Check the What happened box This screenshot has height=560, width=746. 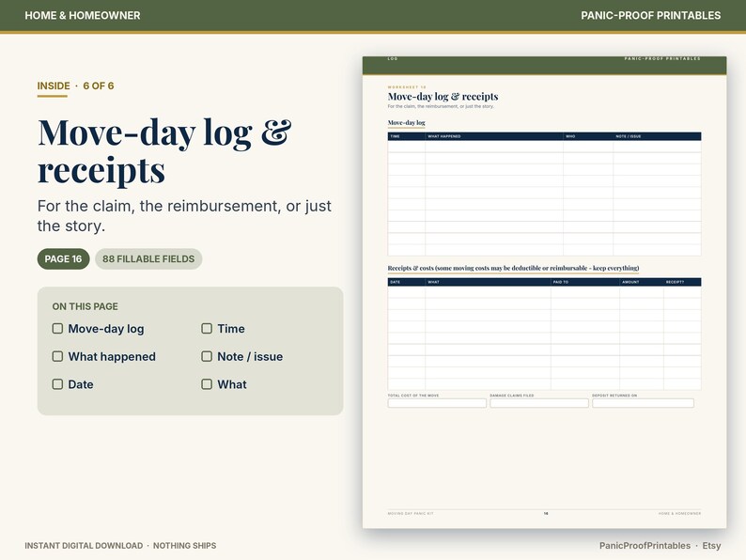[57, 356]
